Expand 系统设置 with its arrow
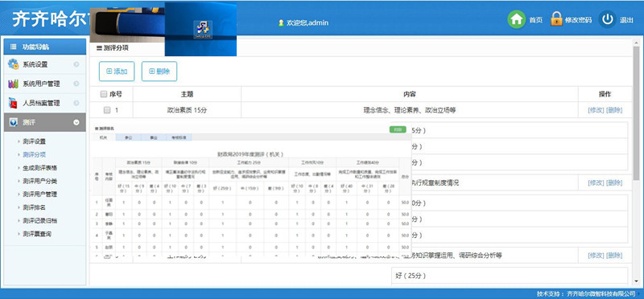Image resolution: width=644 pixels, height=299 pixels. click(76, 64)
